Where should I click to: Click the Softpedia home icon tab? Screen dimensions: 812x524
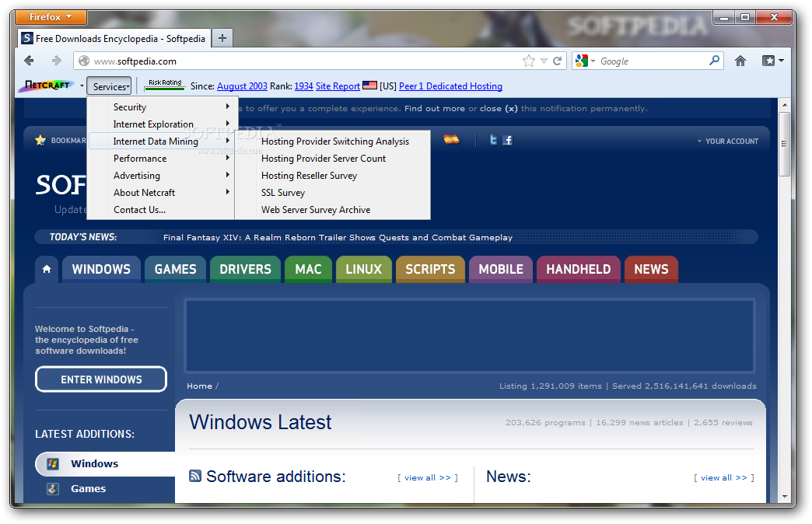pos(47,269)
